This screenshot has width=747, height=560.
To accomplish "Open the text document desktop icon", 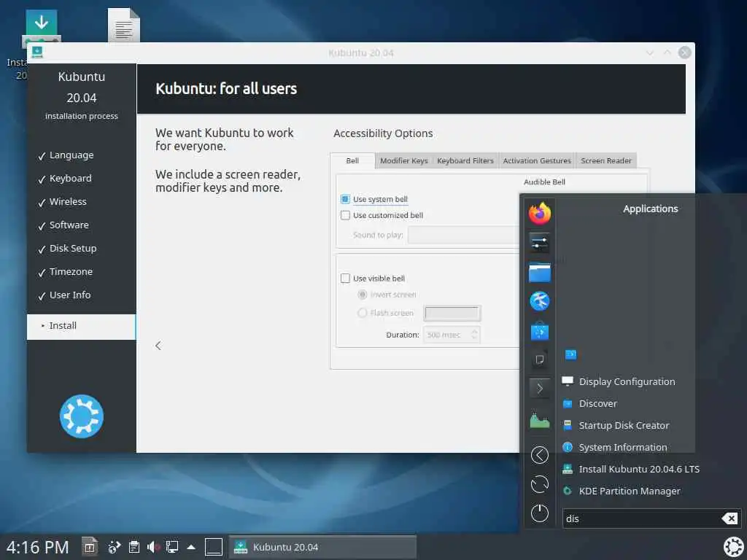I will [124, 26].
